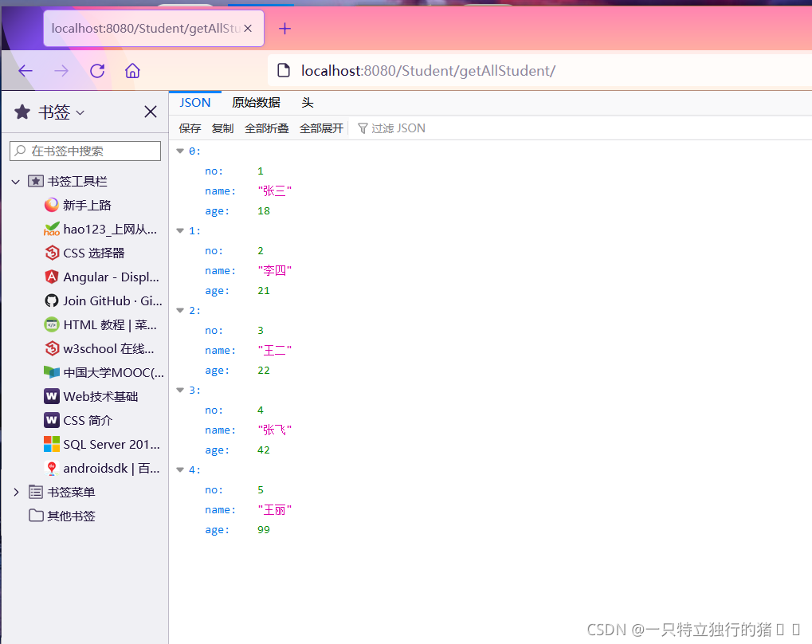This screenshot has height=644, width=812.
Task: Click the 书签菜单 list icon
Action: coord(36,492)
